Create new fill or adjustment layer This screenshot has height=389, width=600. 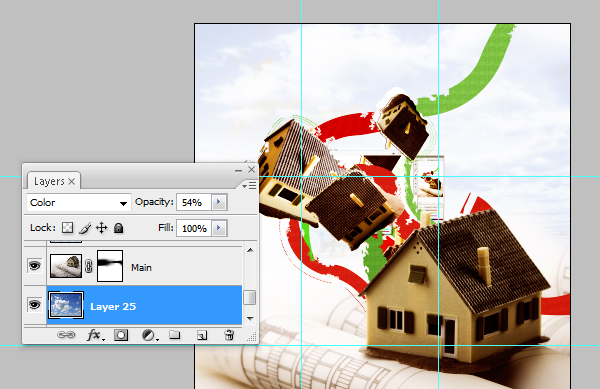tap(149, 335)
